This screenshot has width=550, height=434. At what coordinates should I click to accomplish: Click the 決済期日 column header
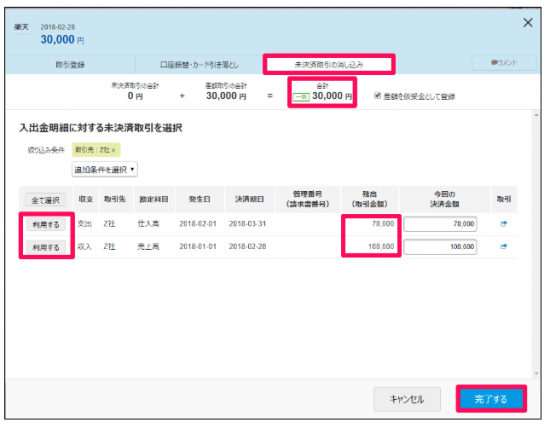[x=249, y=199]
